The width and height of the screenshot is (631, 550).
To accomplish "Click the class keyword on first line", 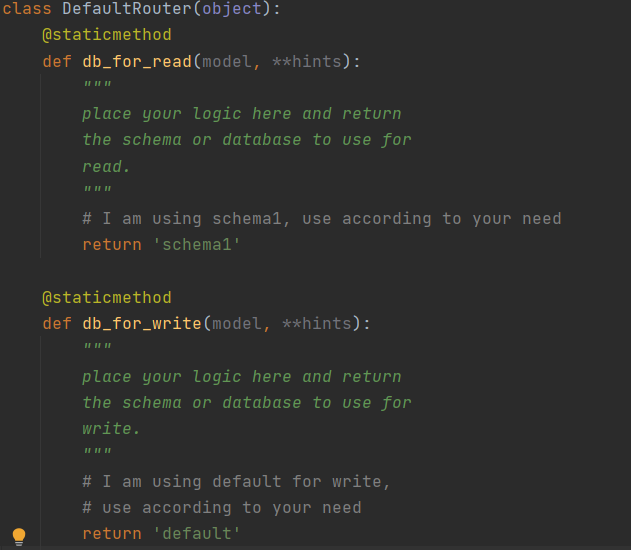I will (x=27, y=9).
